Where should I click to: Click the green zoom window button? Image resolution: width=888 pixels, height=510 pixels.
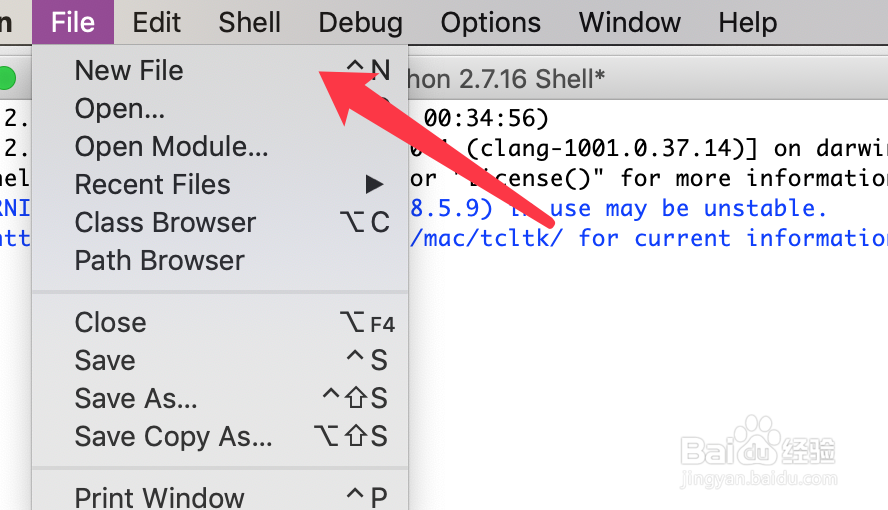click(x=6, y=78)
